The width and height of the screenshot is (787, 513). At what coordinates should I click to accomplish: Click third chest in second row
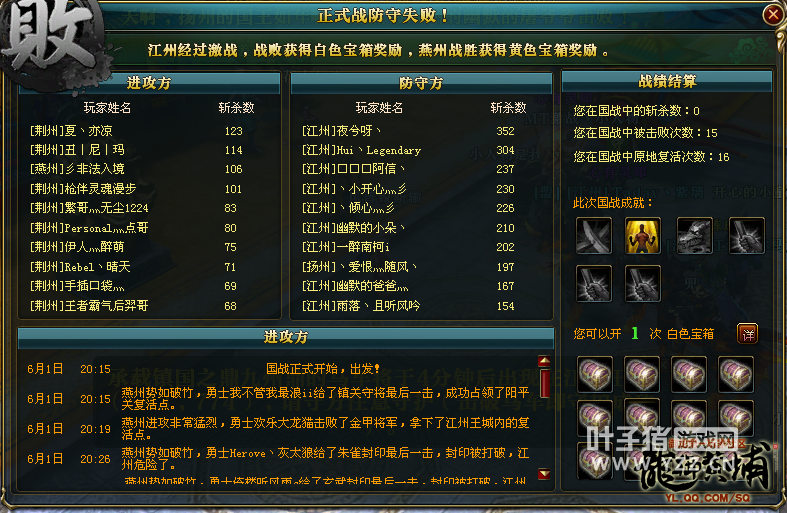689,418
